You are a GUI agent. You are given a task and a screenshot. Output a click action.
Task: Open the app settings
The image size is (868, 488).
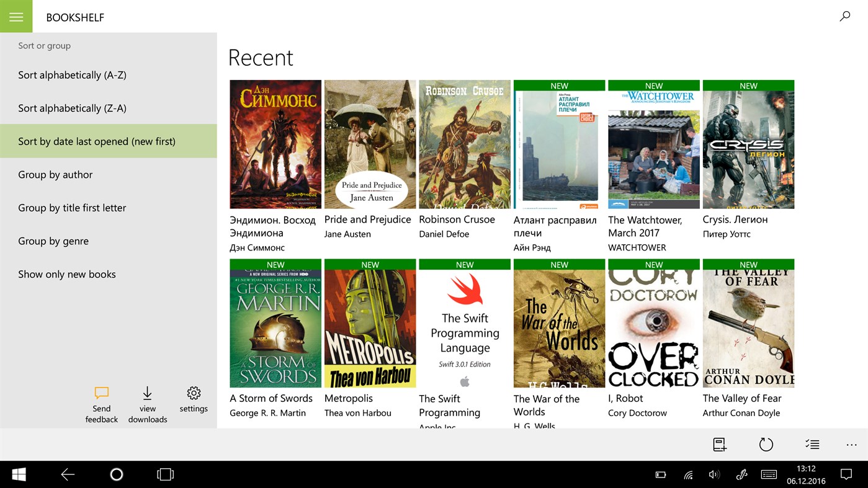(193, 393)
